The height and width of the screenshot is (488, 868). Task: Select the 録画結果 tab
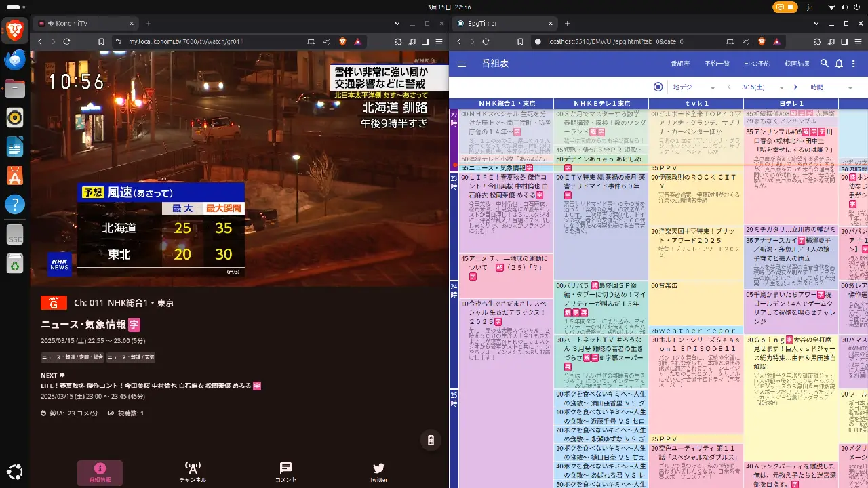[796, 64]
